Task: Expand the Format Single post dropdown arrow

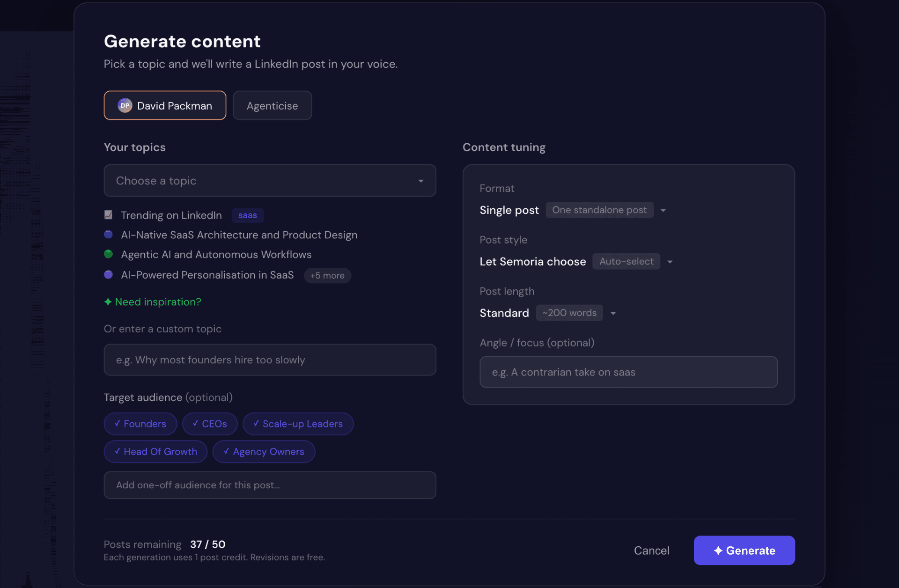Action: click(663, 210)
